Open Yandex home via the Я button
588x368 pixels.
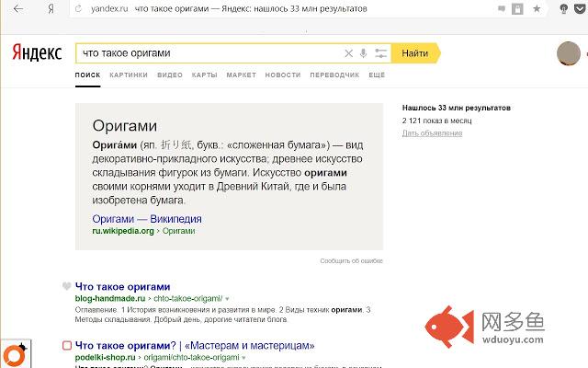pyautogui.click(x=51, y=8)
